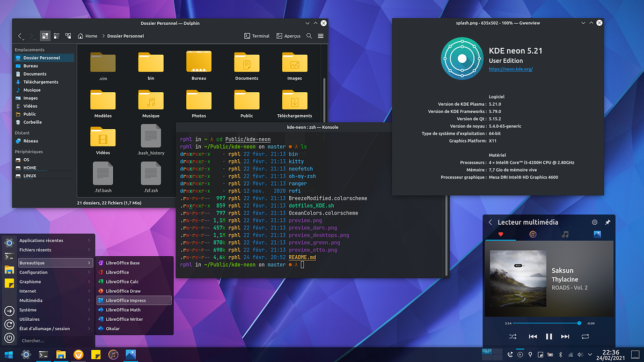Viewport: 644px width, 362px height.
Task: Pin the media player widget open
Action: click(608, 222)
